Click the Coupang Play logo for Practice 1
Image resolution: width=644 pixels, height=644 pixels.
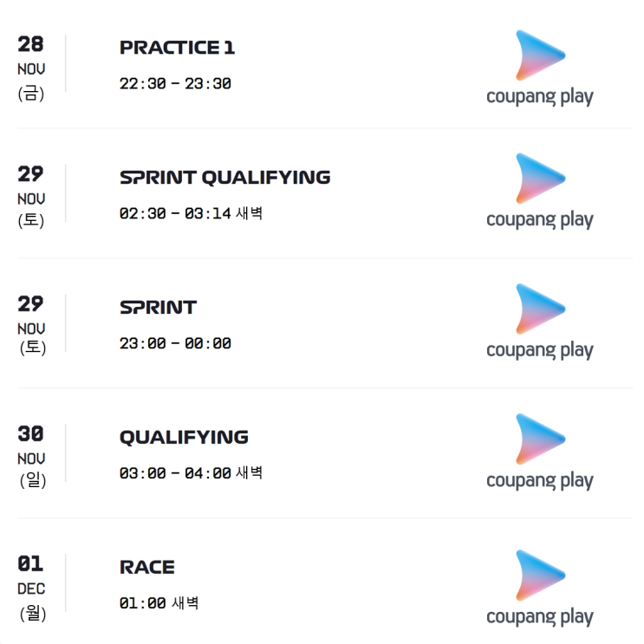539,68
